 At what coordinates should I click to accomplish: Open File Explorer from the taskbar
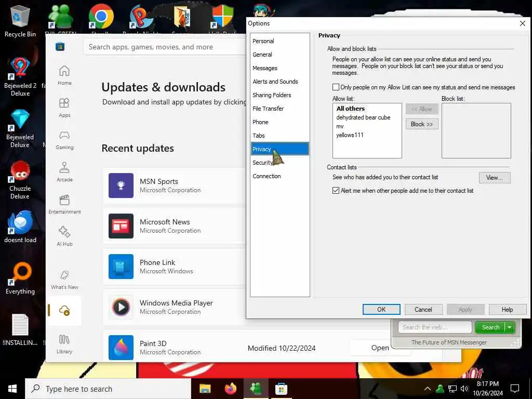(205, 389)
